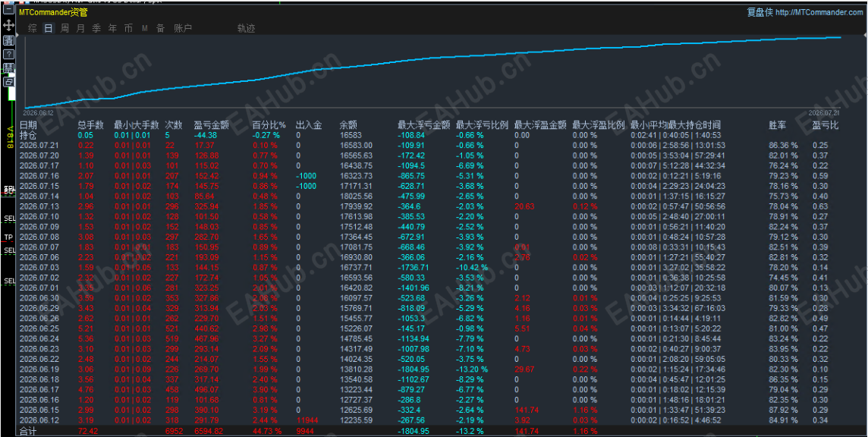
Task: Click the 次数 column header
Action: click(x=173, y=125)
